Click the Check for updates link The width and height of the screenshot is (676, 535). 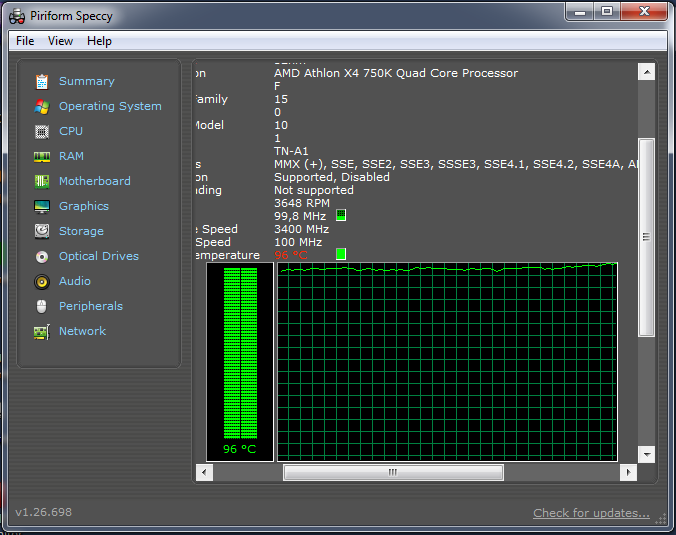tap(591, 513)
